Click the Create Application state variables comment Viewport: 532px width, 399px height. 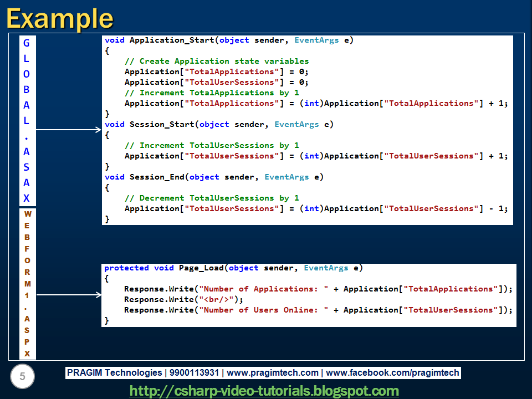tap(216, 61)
